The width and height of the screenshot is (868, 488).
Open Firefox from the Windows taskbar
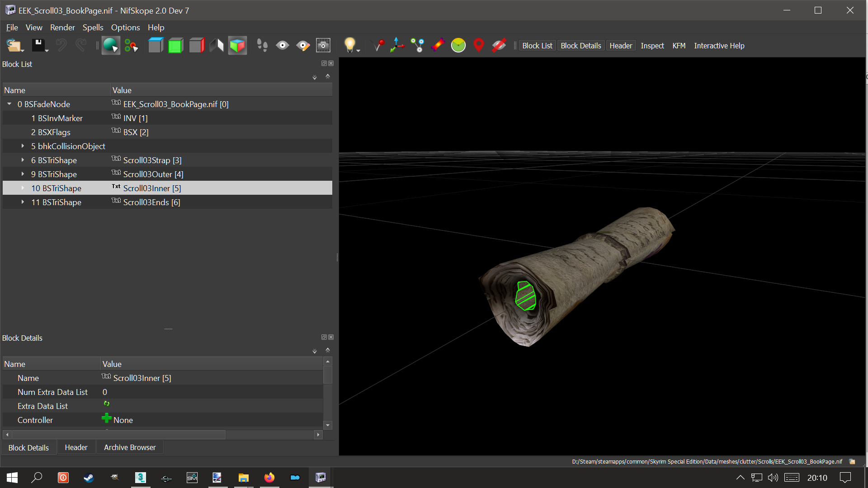click(269, 478)
